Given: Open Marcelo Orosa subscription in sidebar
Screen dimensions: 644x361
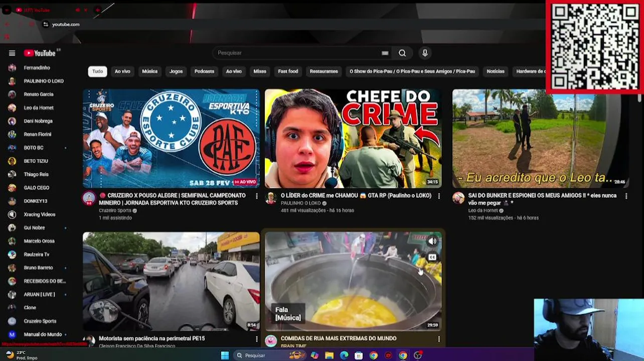Looking at the screenshot, I should tap(38, 241).
